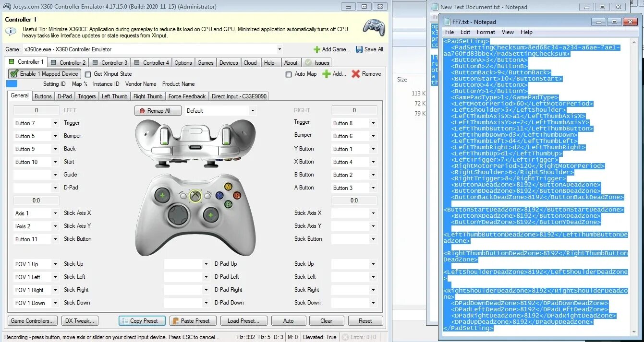Click the right thumbstick on controller image
The height and width of the screenshot is (342, 644).
pos(210,215)
